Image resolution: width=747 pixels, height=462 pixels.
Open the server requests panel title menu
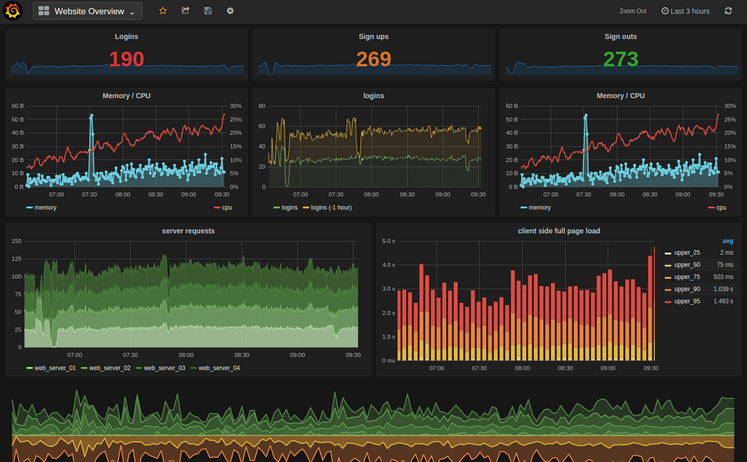pyautogui.click(x=188, y=231)
